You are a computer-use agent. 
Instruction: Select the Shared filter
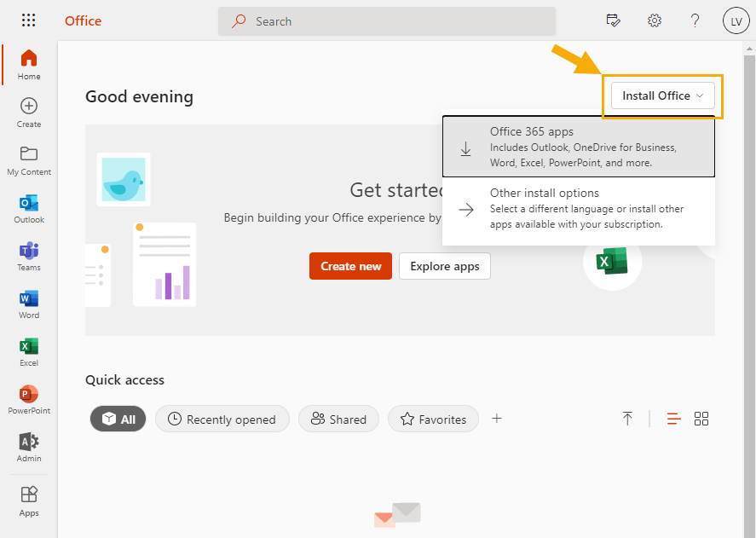click(x=338, y=419)
